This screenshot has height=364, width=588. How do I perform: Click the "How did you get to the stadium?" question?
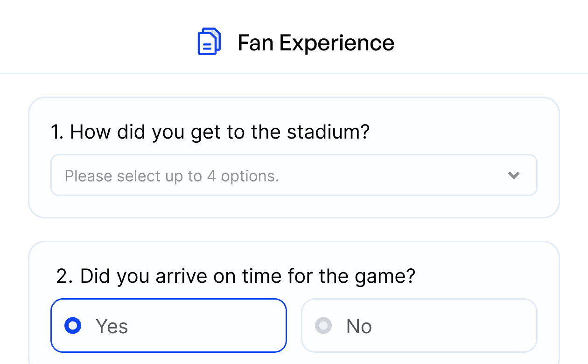[210, 133]
